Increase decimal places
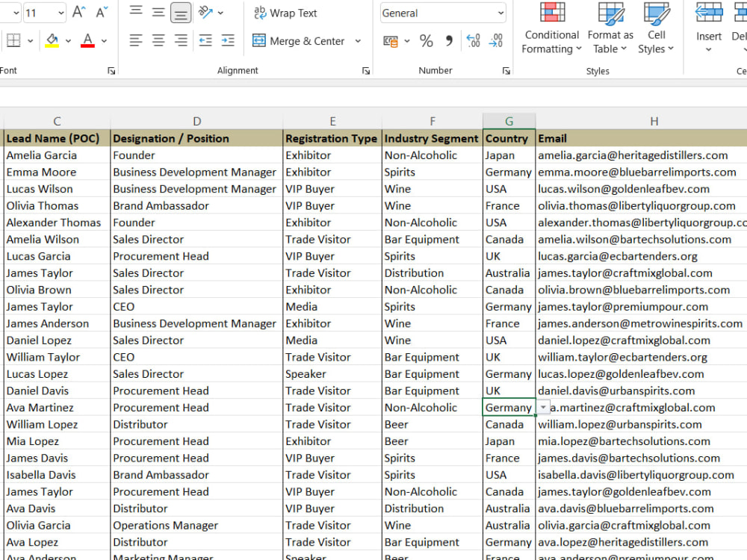747x560 pixels. (473, 41)
